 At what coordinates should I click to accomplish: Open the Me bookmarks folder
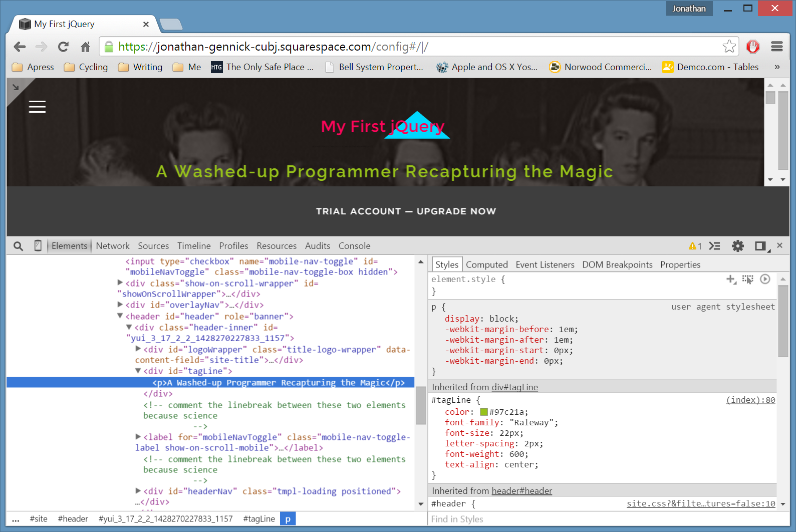tap(187, 67)
